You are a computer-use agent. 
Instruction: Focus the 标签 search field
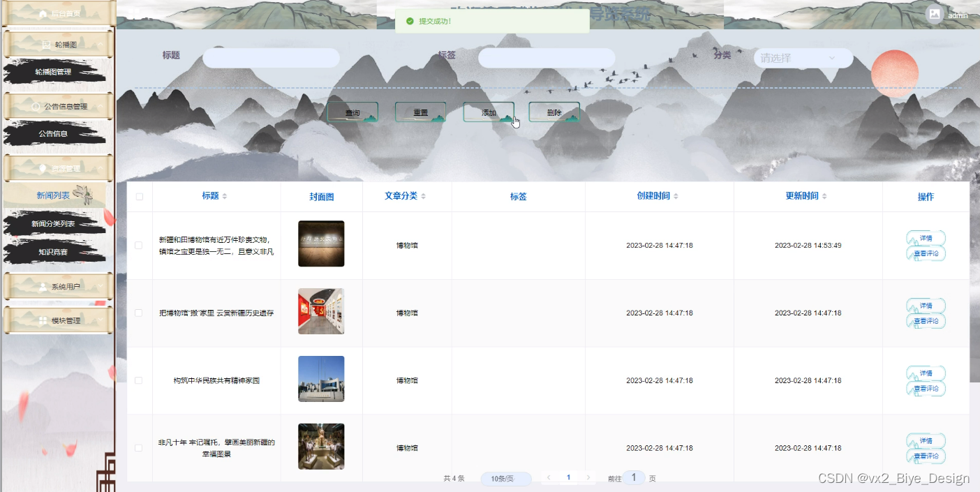(547, 58)
